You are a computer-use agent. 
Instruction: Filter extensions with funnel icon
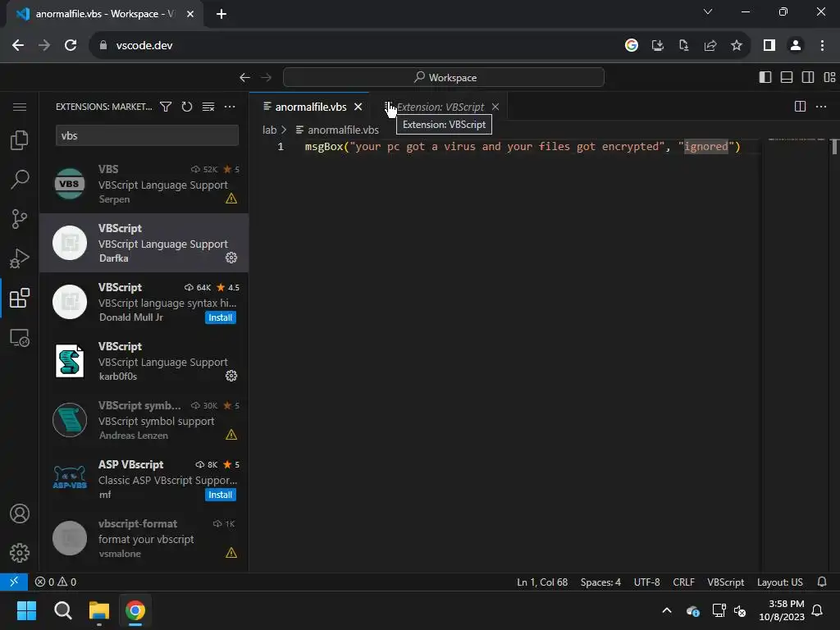click(x=166, y=107)
